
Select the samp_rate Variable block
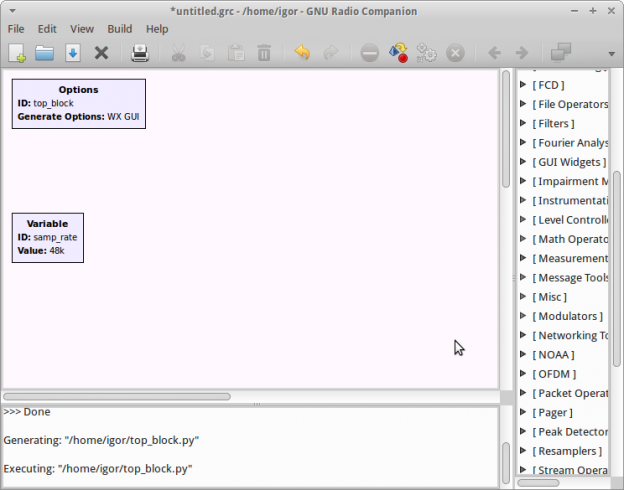click(47, 237)
